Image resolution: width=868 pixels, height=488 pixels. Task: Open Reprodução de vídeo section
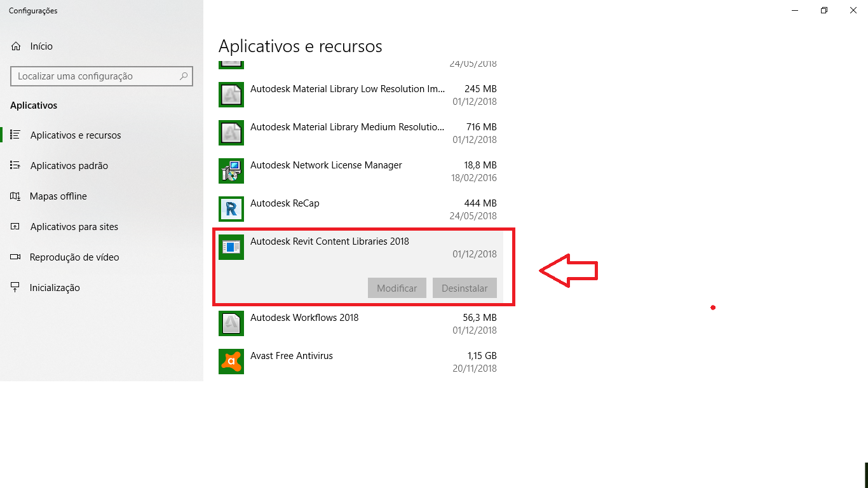pos(102,257)
